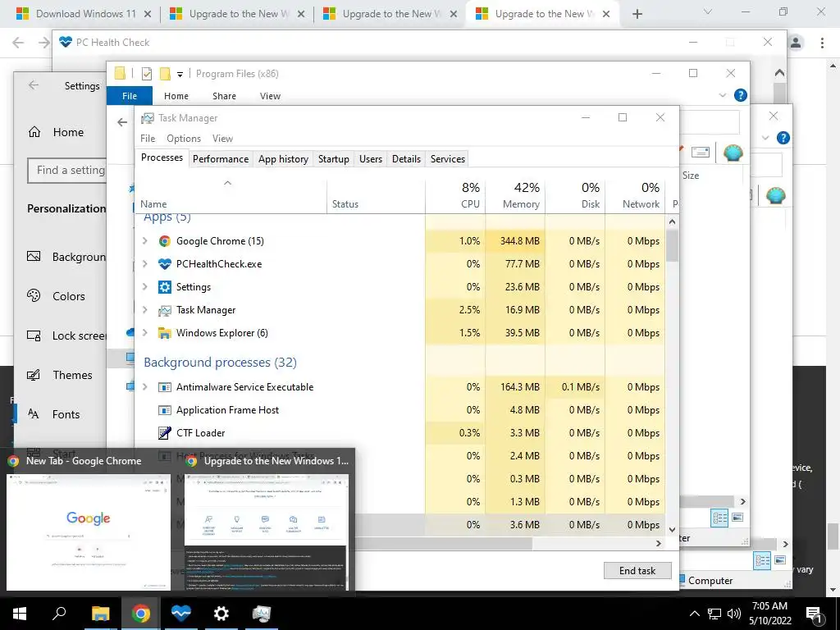Click the help question mark in Program Files window
Image resolution: width=840 pixels, height=630 pixels.
point(741,95)
